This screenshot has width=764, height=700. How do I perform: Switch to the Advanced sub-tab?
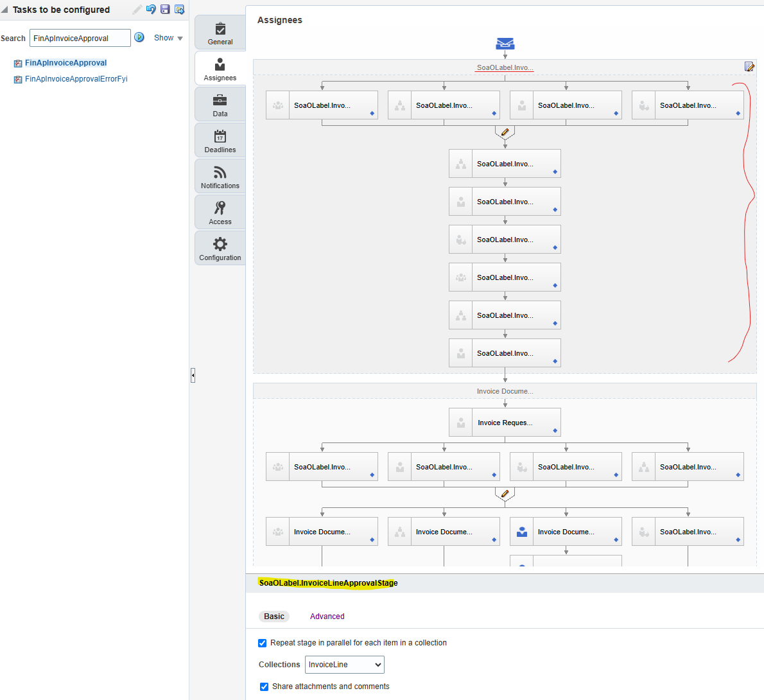point(327,617)
